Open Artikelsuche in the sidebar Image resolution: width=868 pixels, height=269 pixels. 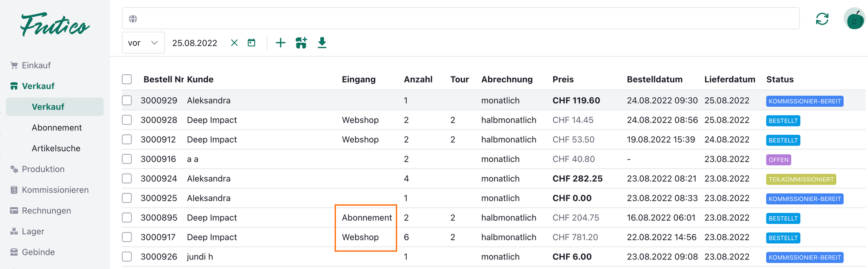click(56, 148)
